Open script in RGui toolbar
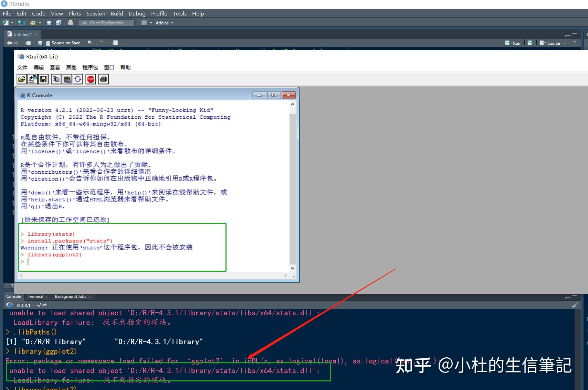The width and height of the screenshot is (588, 390). (x=22, y=79)
